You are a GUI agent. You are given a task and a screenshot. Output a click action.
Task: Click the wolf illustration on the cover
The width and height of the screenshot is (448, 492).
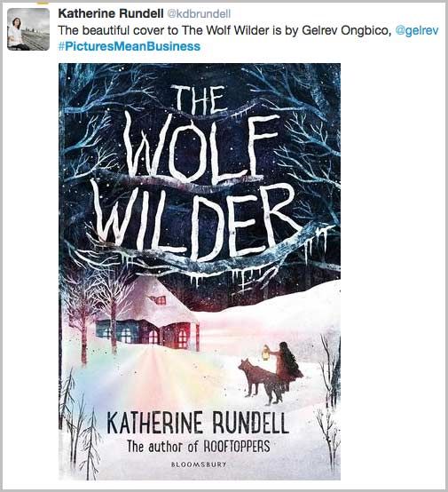click(x=261, y=382)
